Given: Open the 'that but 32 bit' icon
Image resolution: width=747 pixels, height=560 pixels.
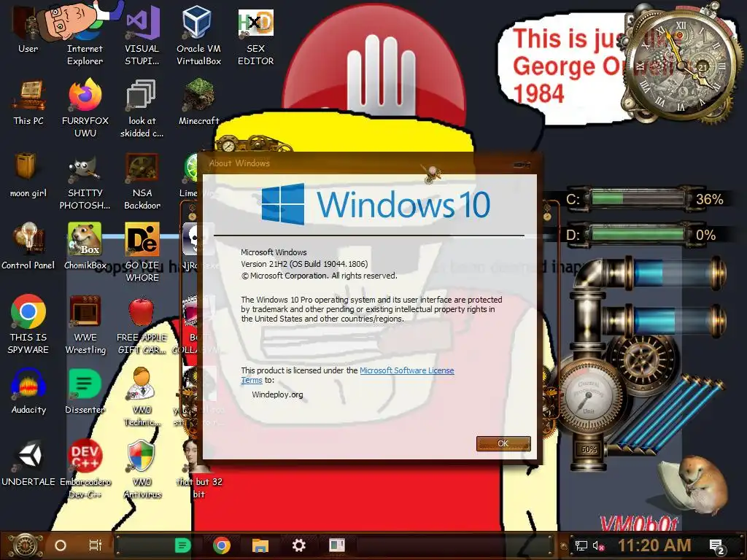Looking at the screenshot, I should [x=198, y=469].
